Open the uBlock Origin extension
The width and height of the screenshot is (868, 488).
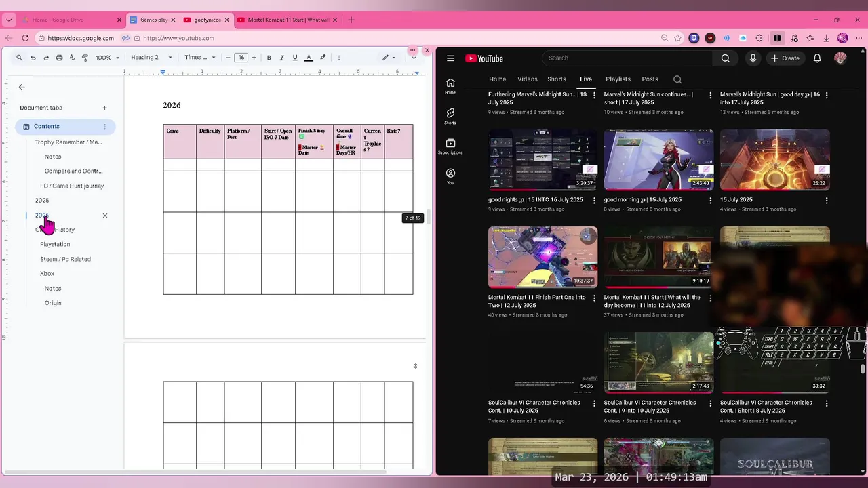(x=710, y=38)
